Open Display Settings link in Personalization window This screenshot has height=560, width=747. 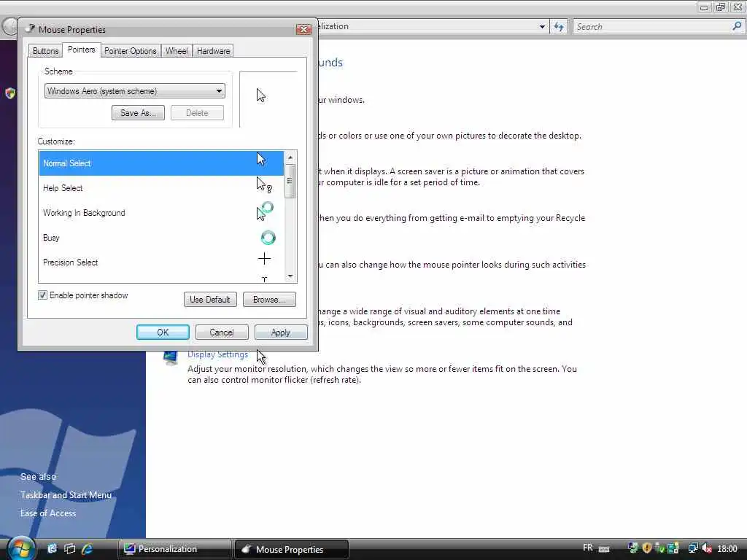[217, 354]
